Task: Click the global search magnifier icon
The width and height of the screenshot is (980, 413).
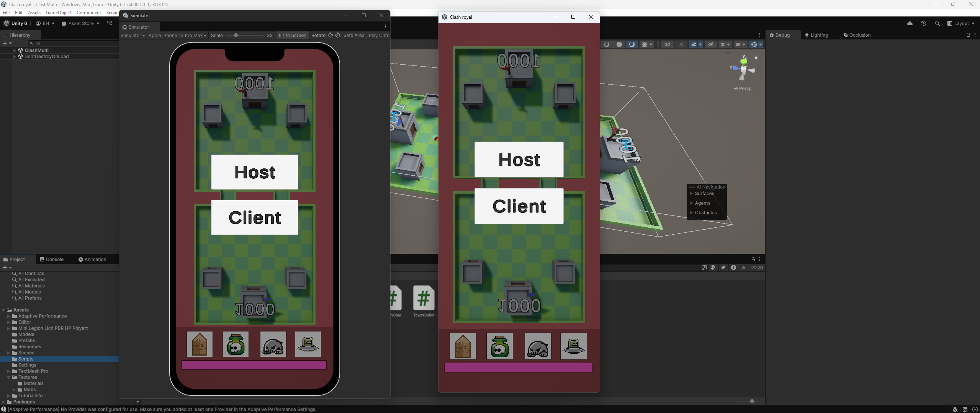Action: coord(937,23)
